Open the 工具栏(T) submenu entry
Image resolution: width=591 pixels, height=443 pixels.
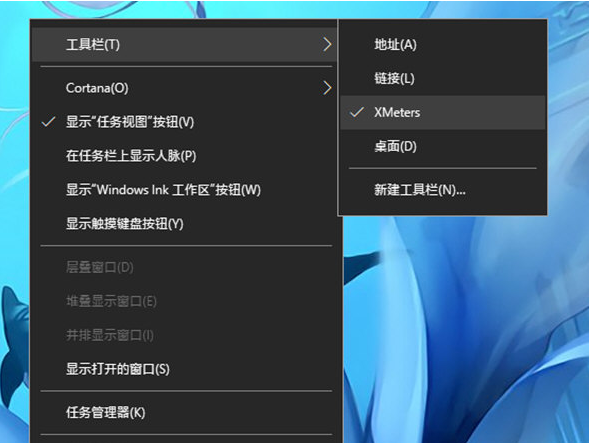coord(185,44)
